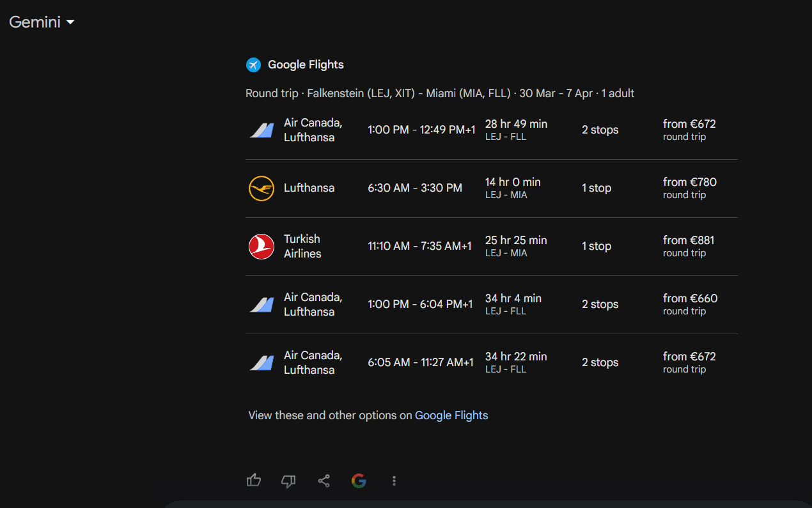Viewport: 812px width, 508px height.
Task: Click the Google double-check response icon
Action: [359, 481]
